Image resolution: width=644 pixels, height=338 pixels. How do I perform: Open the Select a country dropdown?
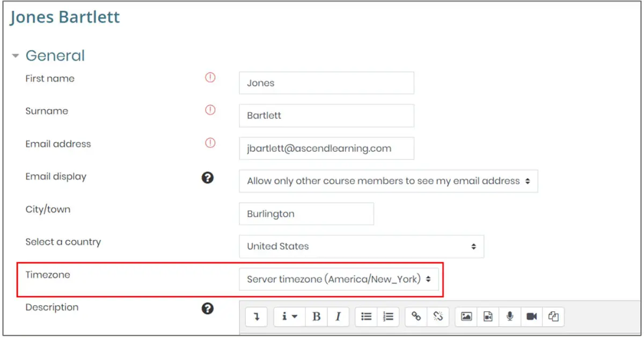tap(362, 246)
